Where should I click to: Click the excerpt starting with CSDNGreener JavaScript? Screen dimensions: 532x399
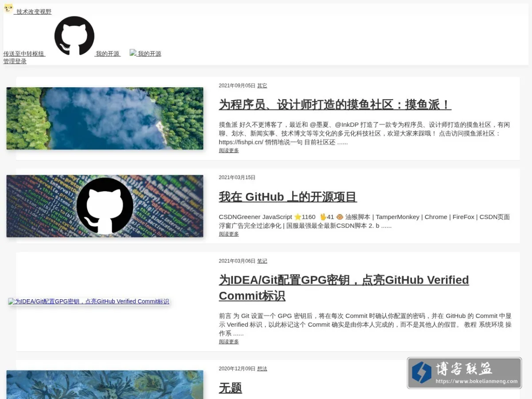[x=364, y=221]
